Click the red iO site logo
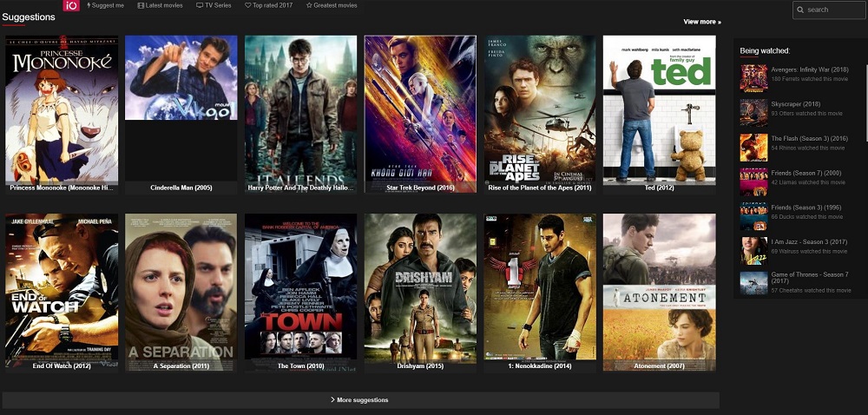The width and height of the screenshot is (868, 415). coord(71,5)
